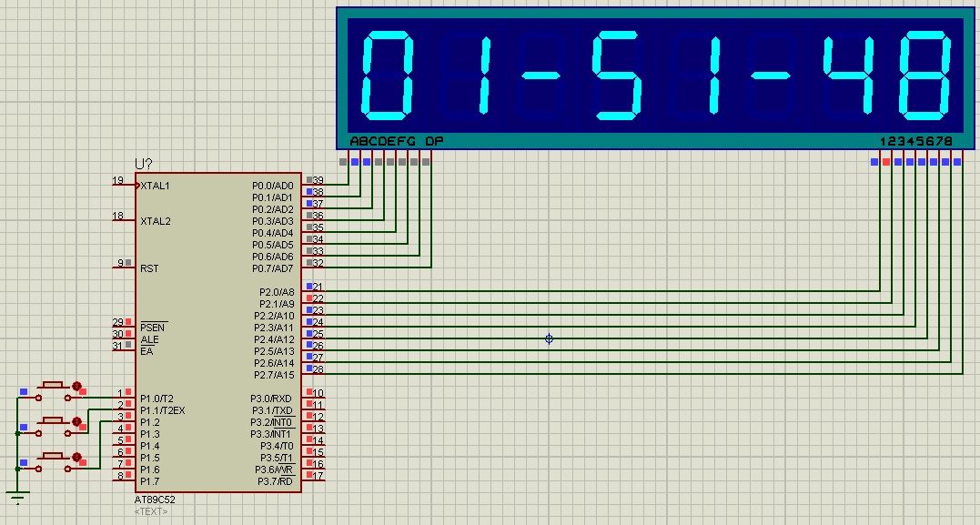Click the P0.0/AD0 pin label
This screenshot has height=525, width=980.
point(272,187)
